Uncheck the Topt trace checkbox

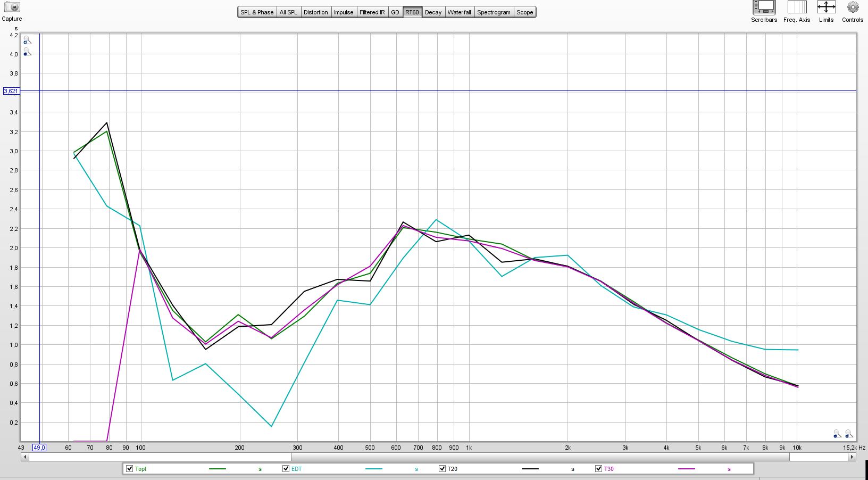click(129, 469)
